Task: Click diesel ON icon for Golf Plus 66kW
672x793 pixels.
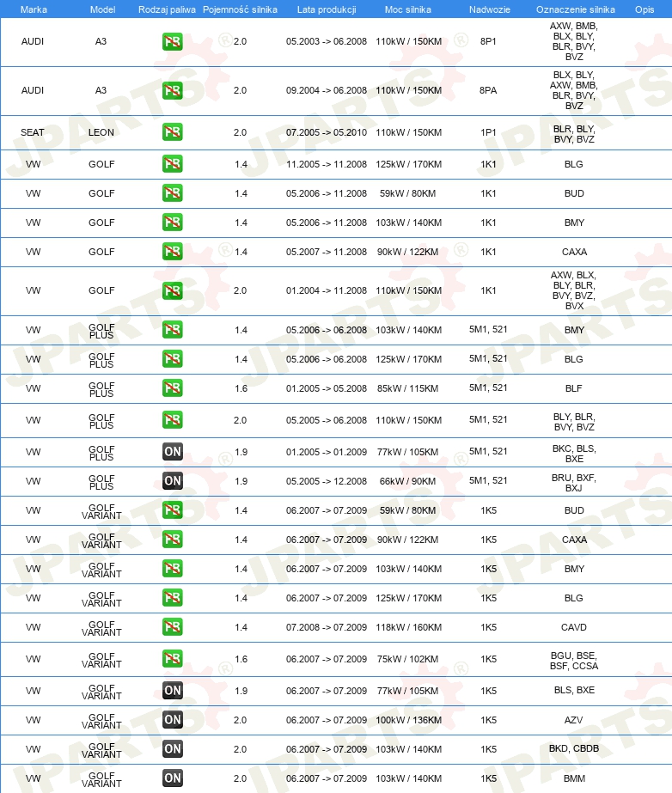Action: point(173,481)
